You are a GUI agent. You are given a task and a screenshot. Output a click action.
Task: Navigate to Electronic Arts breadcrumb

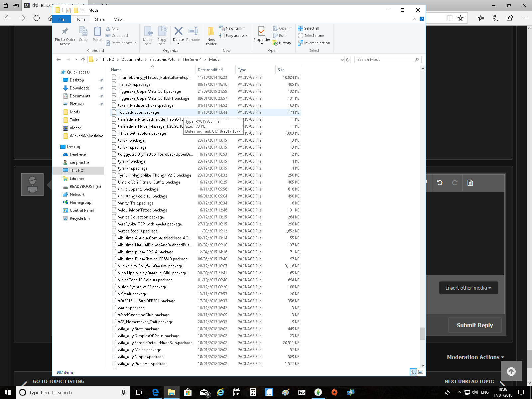click(162, 60)
